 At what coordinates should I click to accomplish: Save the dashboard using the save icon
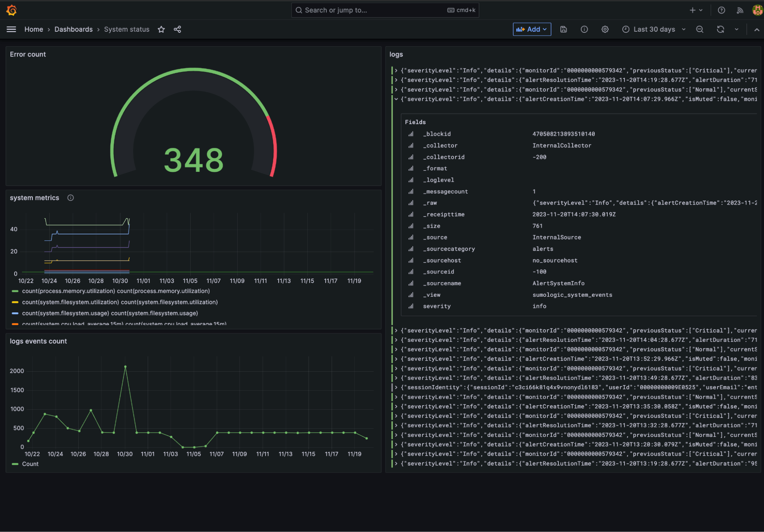pos(563,29)
